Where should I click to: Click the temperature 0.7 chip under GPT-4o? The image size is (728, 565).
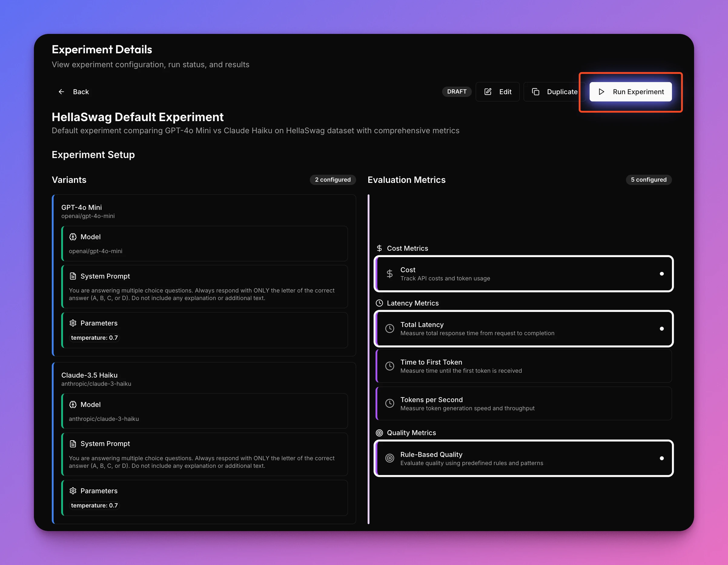click(x=94, y=338)
